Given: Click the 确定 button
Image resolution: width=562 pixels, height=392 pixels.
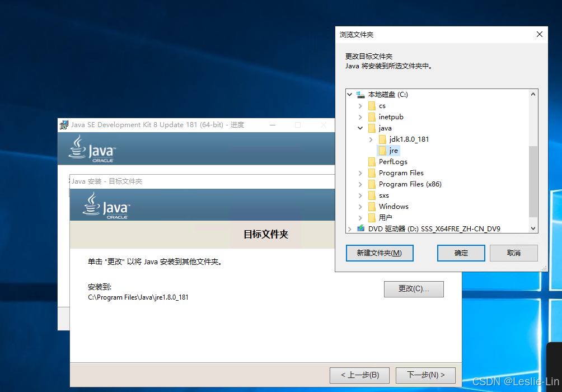Looking at the screenshot, I should 461,253.
